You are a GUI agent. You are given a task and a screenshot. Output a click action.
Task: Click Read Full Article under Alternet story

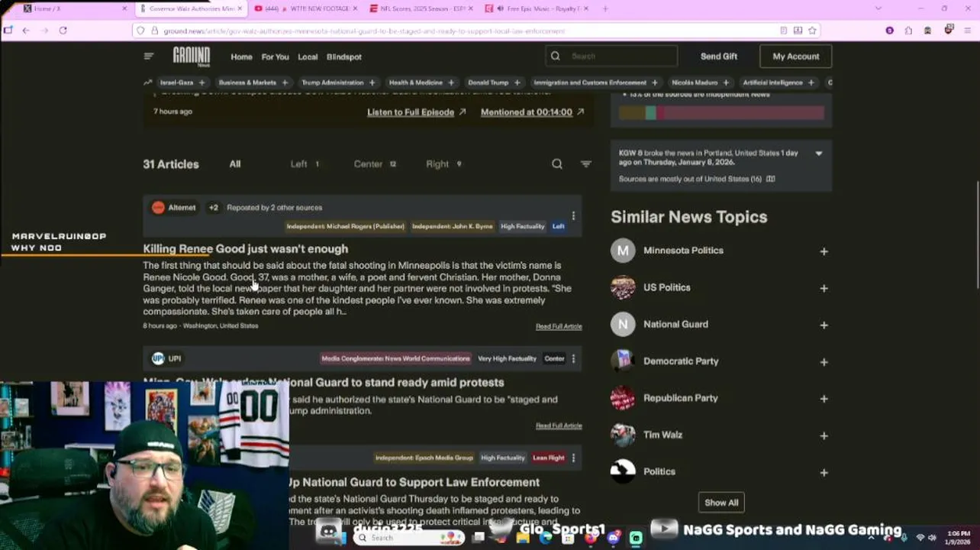point(559,326)
